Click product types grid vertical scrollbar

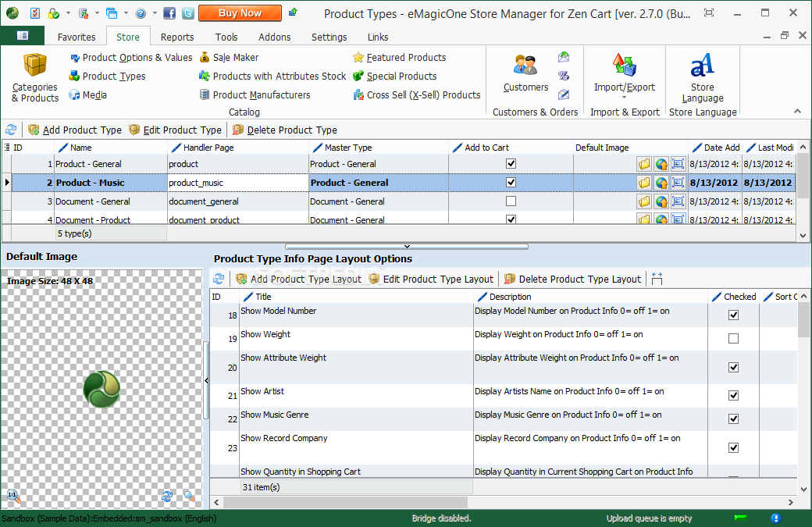[x=803, y=175]
